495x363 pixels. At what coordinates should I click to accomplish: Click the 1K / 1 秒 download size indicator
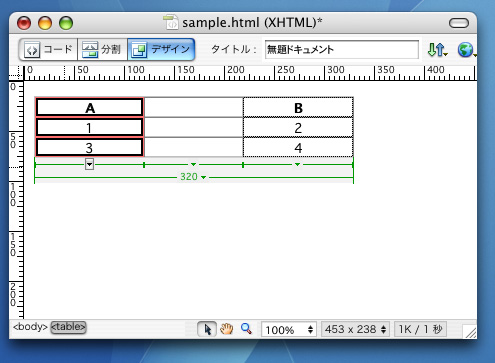pyautogui.click(x=420, y=330)
